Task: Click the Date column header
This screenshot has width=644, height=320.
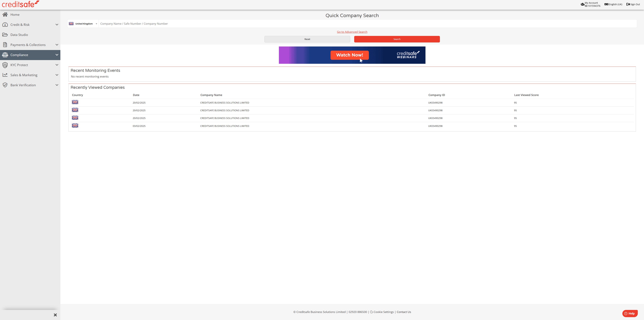Action: coord(136,95)
